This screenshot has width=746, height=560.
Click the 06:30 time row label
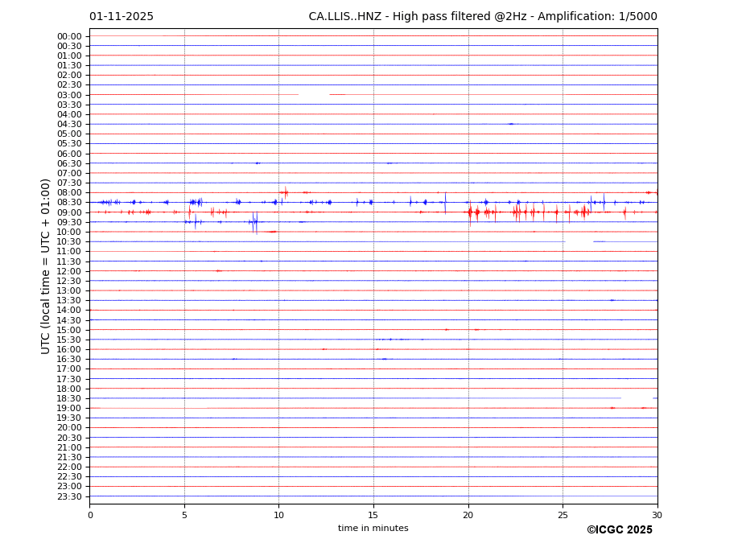click(x=69, y=163)
